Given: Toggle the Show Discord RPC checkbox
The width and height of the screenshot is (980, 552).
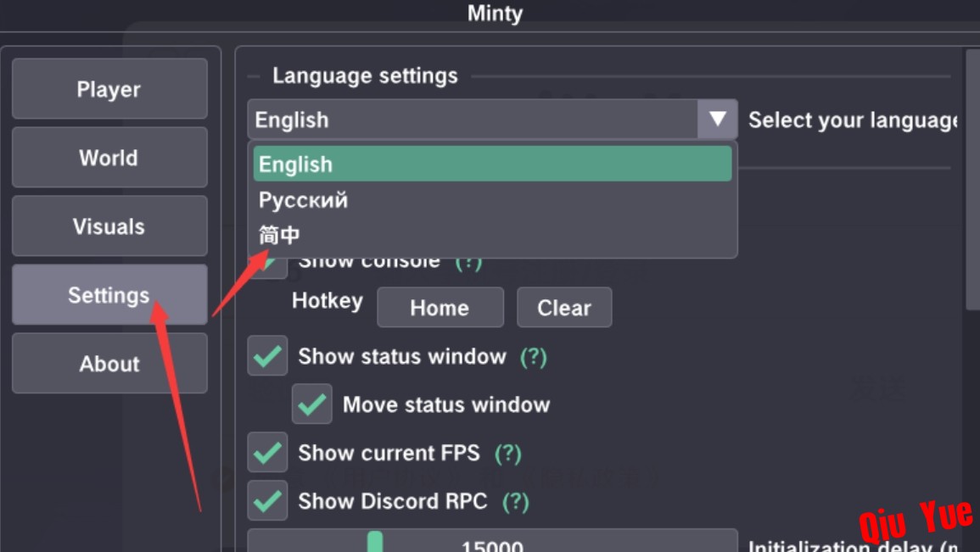Looking at the screenshot, I should [267, 500].
